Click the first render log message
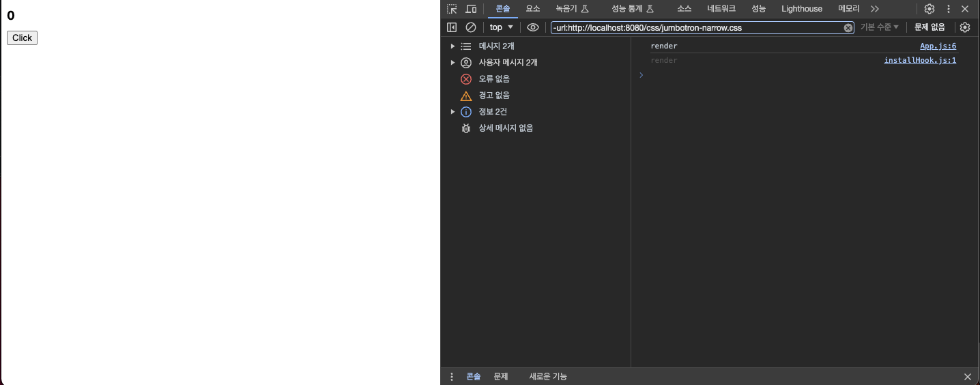This screenshot has width=980, height=385. pos(664,46)
